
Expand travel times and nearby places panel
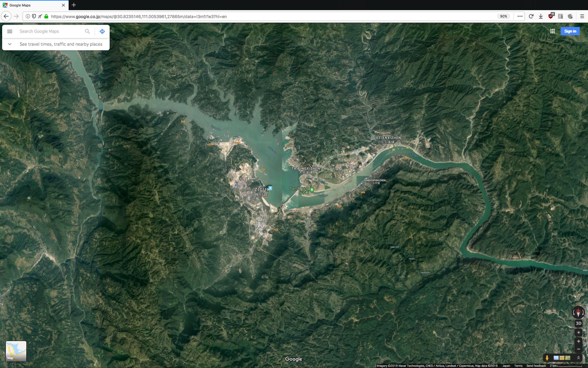pos(10,44)
